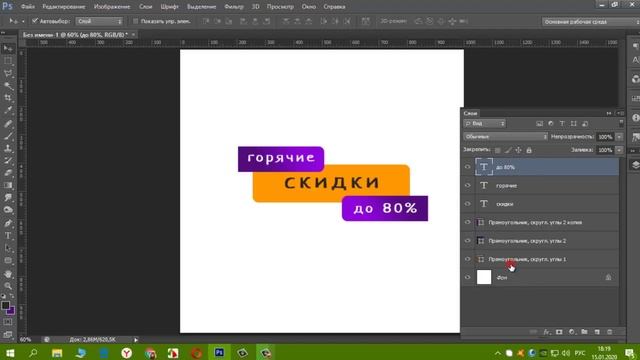This screenshot has height=360, width=640.
Task: Click the purple background color swatch
Action: (12, 311)
